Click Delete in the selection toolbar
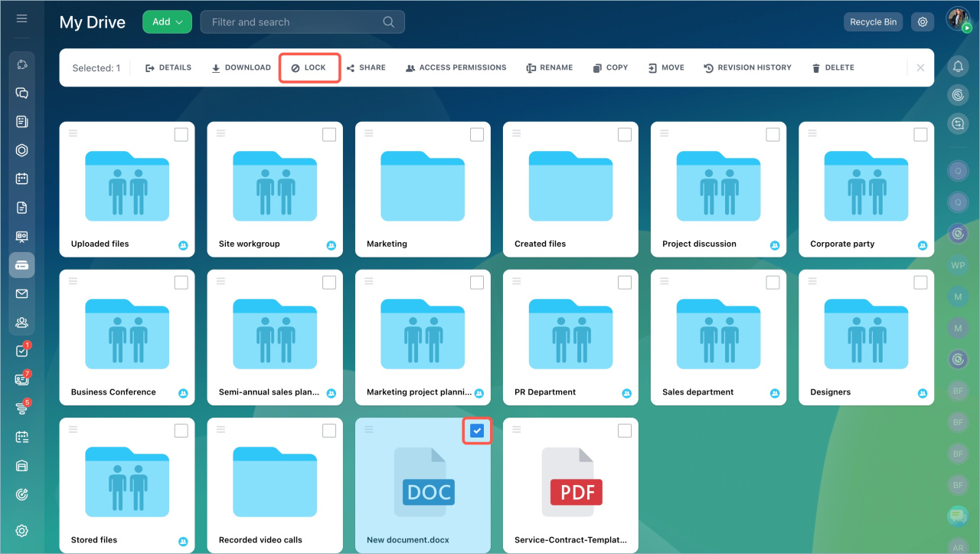 [x=832, y=67]
